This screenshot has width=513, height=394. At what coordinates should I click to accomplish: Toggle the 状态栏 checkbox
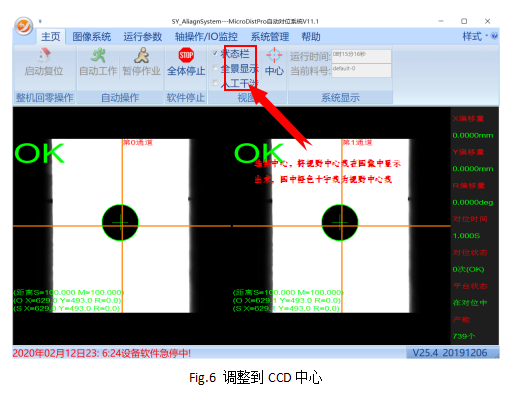point(215,53)
